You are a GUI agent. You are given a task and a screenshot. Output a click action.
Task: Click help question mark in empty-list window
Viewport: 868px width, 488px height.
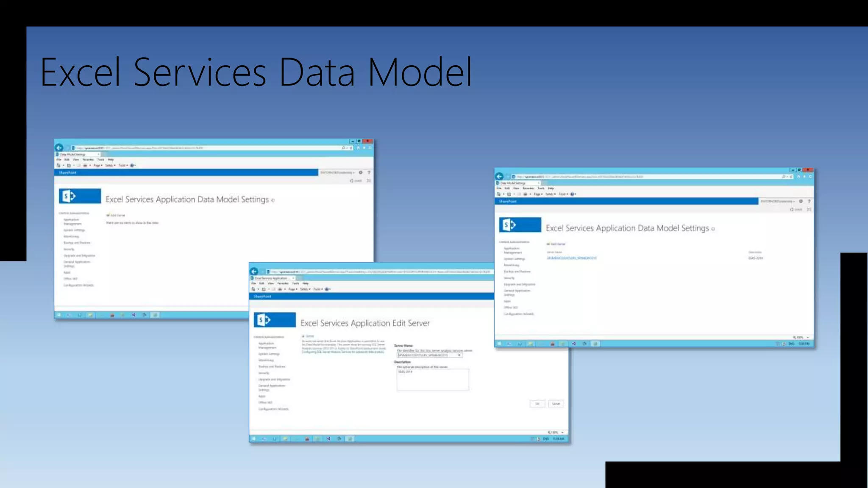click(x=369, y=172)
